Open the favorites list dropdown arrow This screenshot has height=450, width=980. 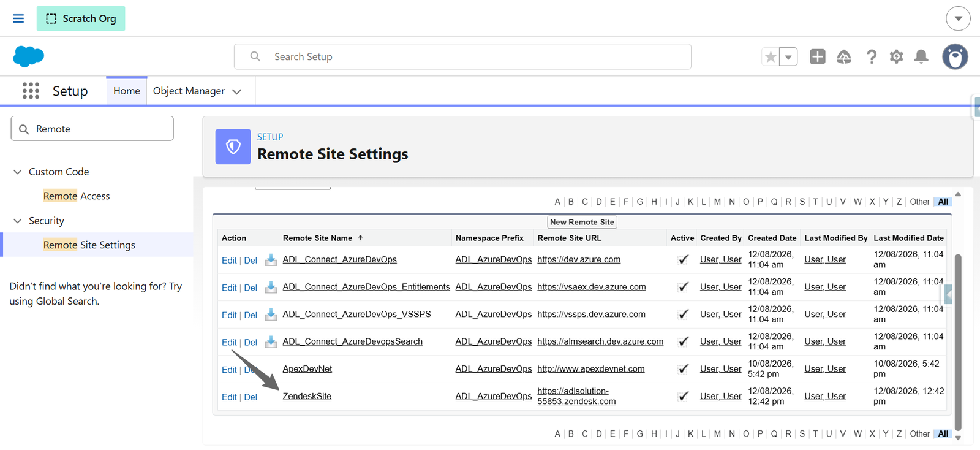pos(788,57)
